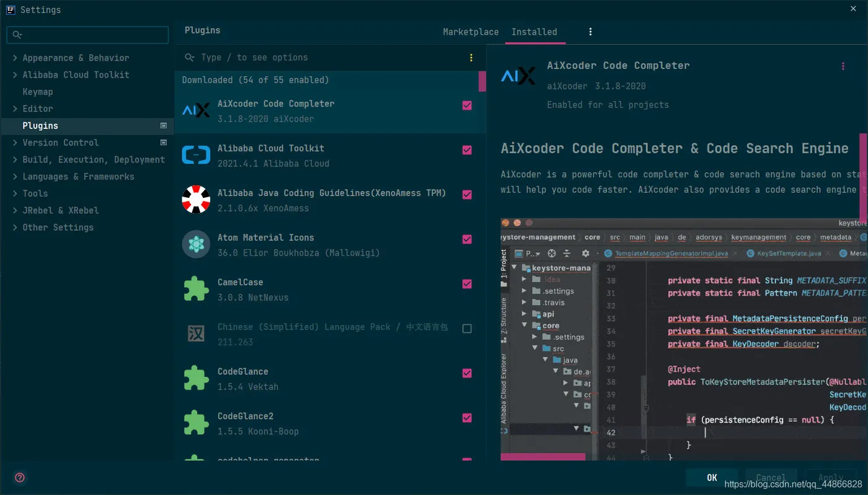The width and height of the screenshot is (868, 495).
Task: Expand the JRebel & XRebel chevron
Action: 15,210
